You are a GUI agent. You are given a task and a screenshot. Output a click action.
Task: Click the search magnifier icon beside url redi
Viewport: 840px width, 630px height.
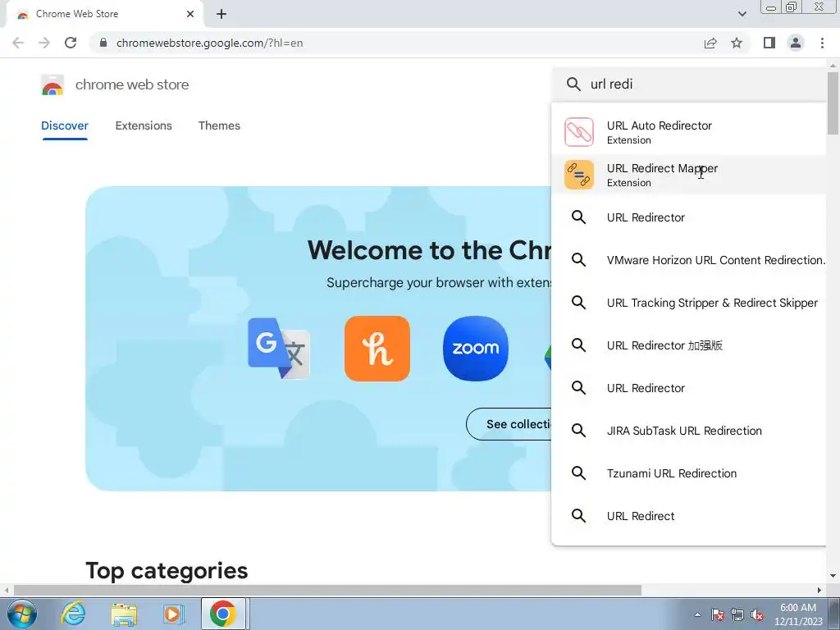click(x=573, y=84)
